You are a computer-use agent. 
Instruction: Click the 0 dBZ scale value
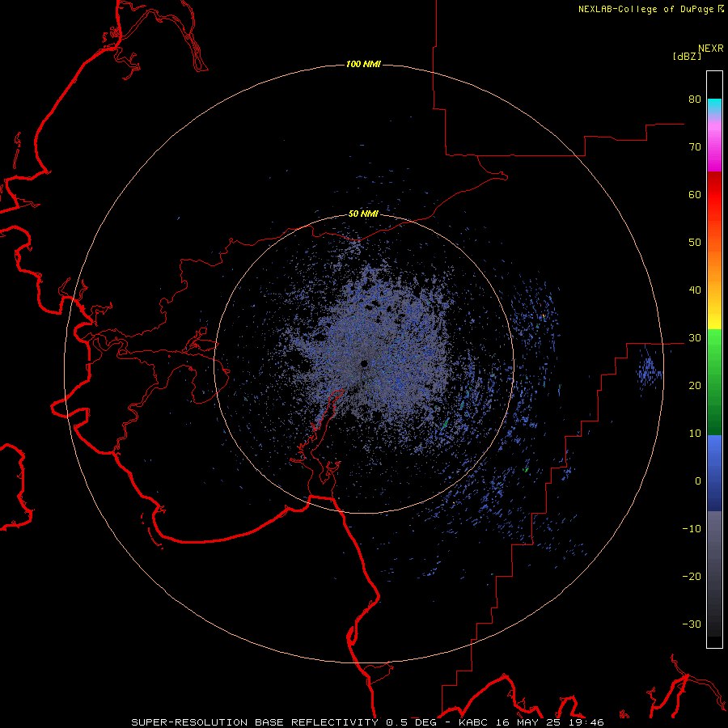(x=698, y=481)
